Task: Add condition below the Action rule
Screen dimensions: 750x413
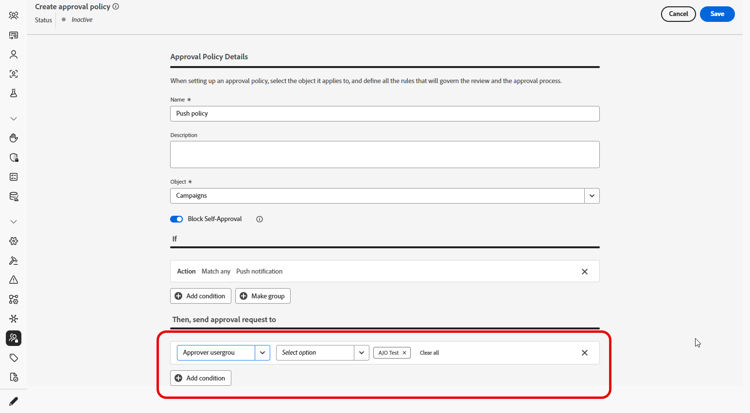Action: (x=201, y=296)
